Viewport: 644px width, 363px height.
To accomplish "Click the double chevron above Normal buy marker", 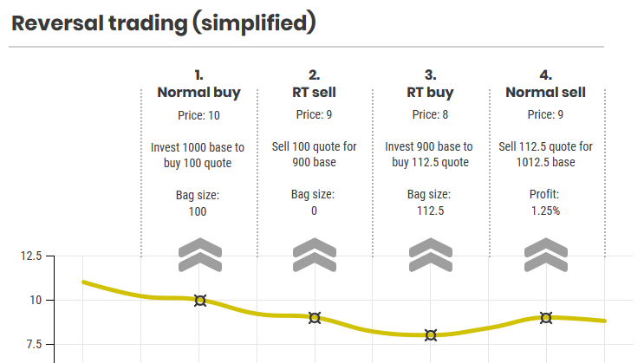I will click(x=199, y=254).
